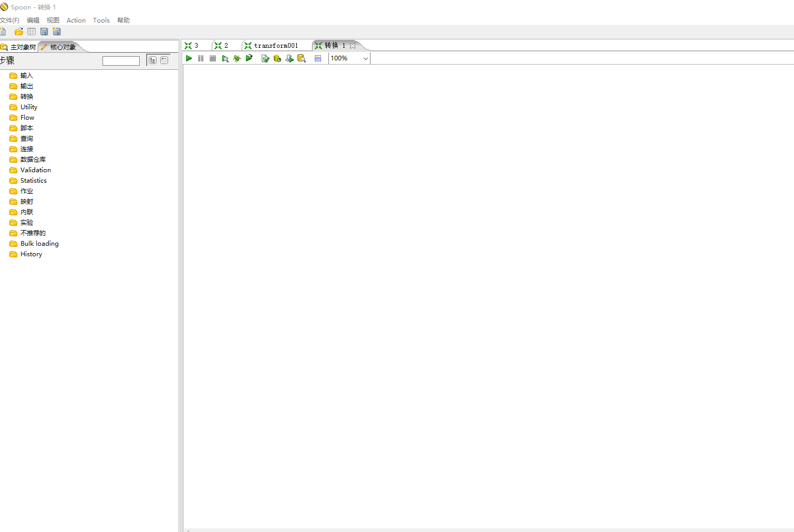794x532 pixels.
Task: Expand the History folder
Action: click(26, 254)
